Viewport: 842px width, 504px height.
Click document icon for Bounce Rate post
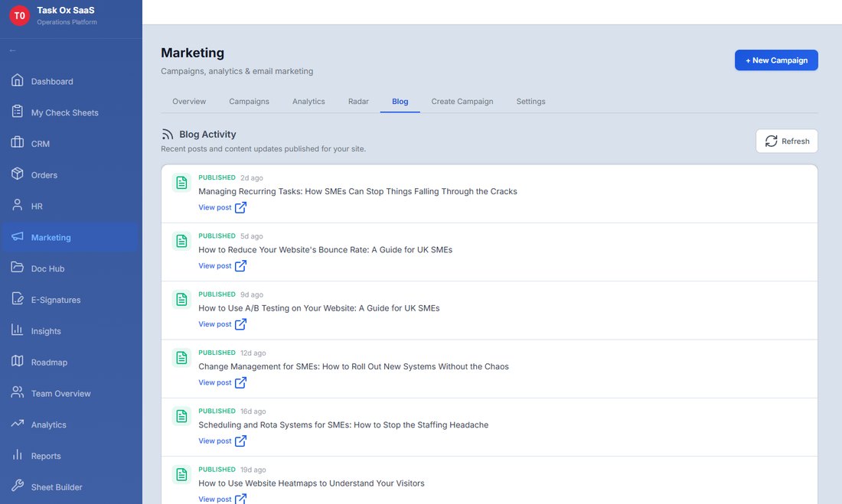click(x=181, y=241)
